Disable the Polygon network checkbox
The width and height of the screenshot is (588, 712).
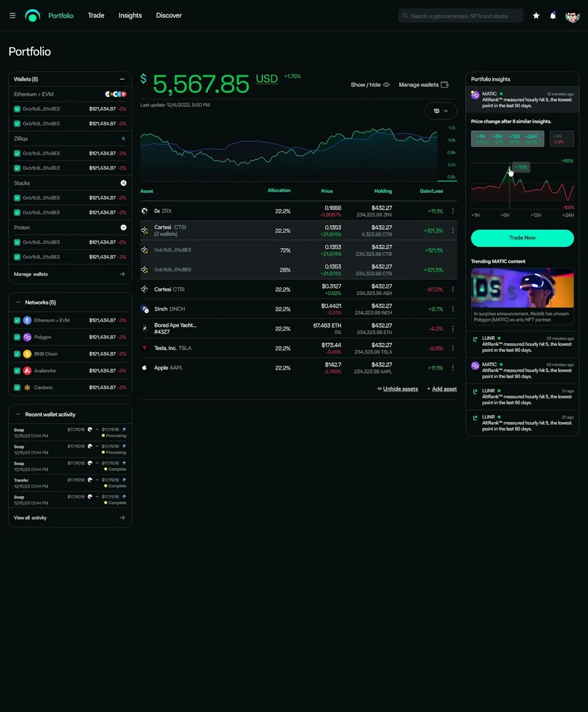[17, 337]
